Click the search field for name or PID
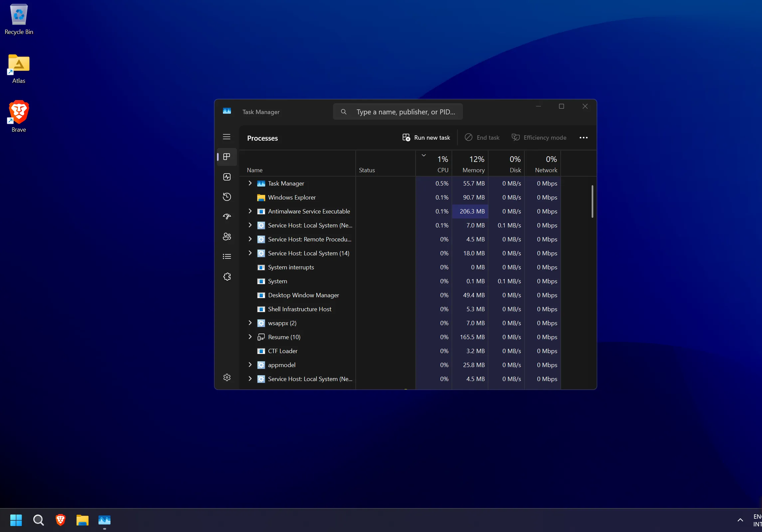 point(398,112)
